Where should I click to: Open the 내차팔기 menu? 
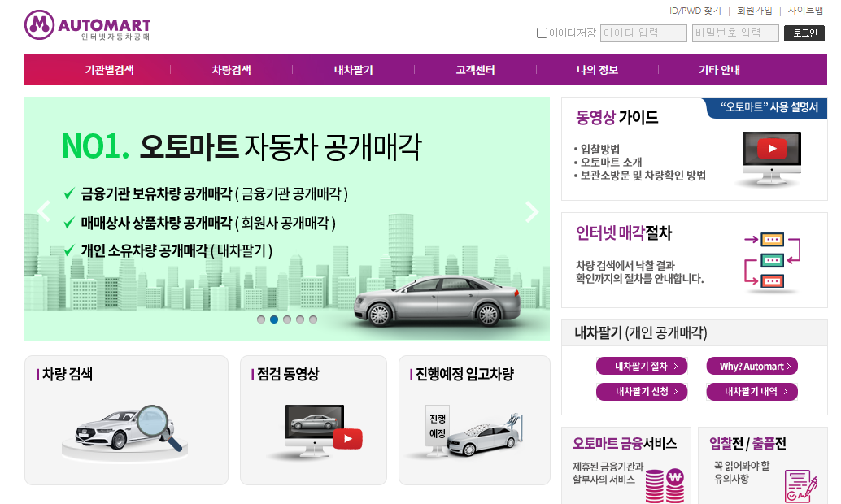point(354,70)
